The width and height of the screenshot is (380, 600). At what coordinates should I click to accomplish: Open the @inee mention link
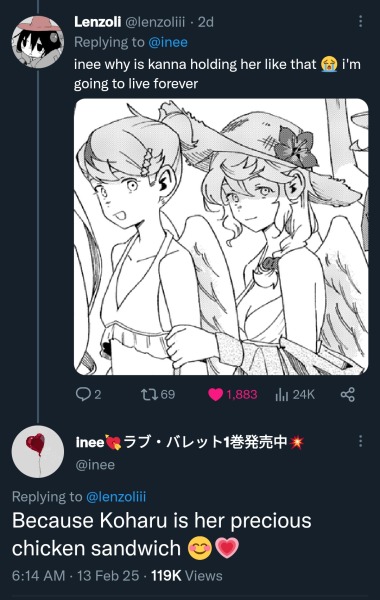click(168, 42)
